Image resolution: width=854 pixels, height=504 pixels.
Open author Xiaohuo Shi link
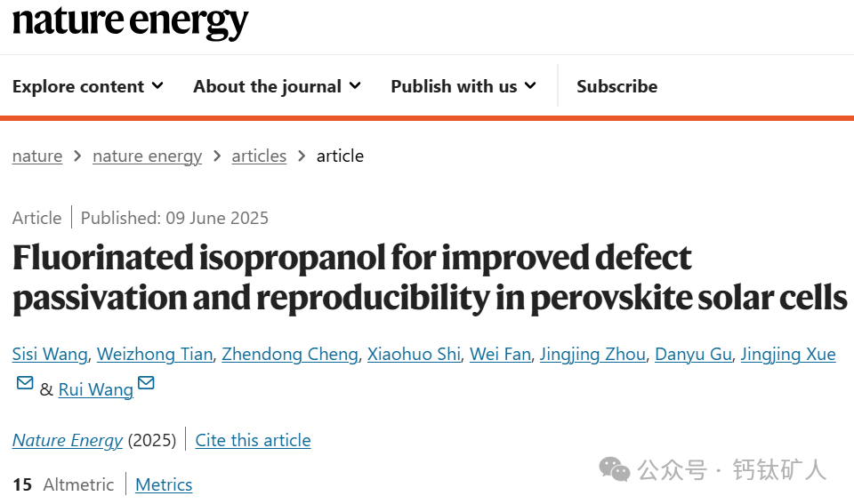(x=414, y=354)
